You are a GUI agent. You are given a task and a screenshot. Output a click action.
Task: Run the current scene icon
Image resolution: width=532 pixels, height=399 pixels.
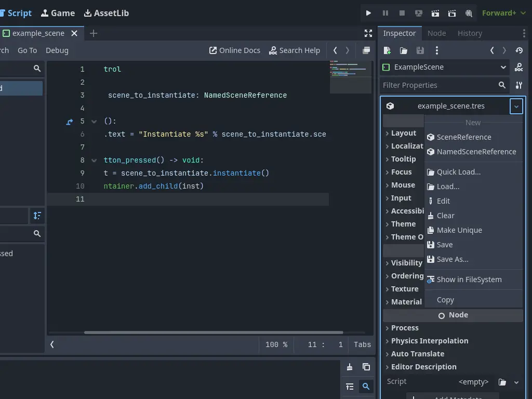click(435, 13)
